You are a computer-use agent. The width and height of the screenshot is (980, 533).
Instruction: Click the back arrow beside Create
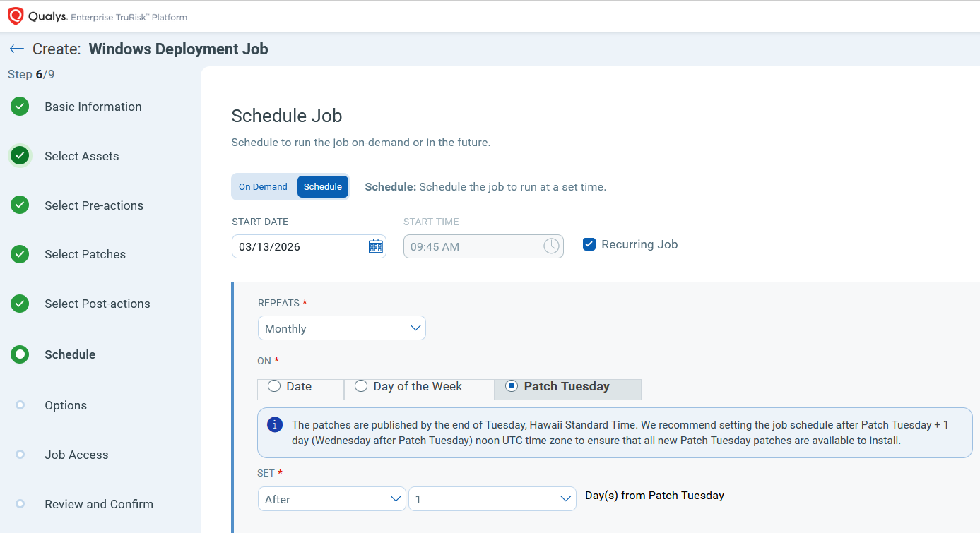click(x=17, y=49)
